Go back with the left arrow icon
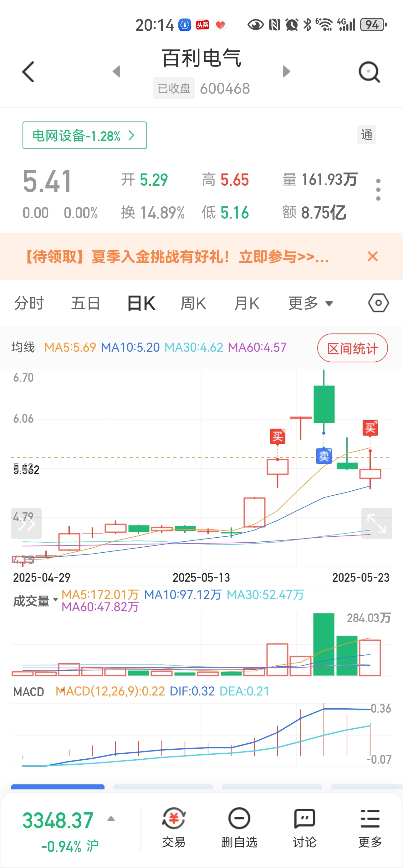403x868 pixels. pyautogui.click(x=28, y=72)
